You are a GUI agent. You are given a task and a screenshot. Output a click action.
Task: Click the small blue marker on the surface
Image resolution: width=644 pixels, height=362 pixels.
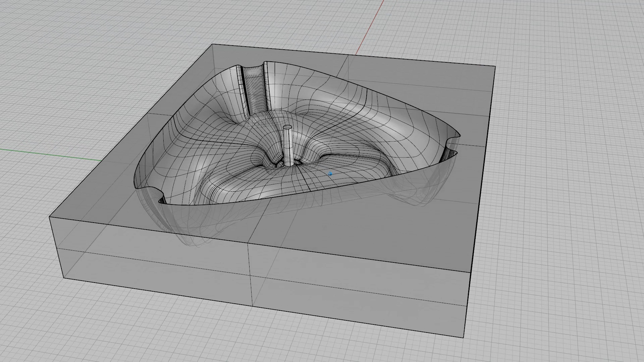(x=330, y=174)
